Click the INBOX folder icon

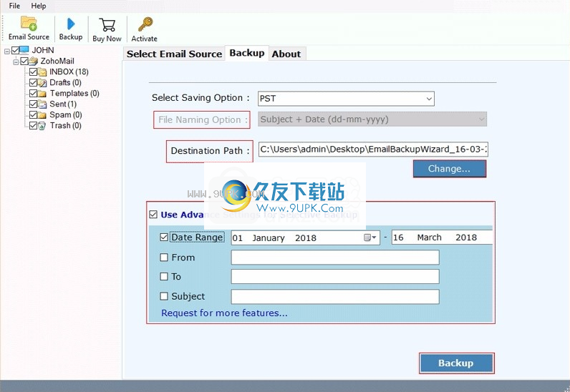(42, 72)
